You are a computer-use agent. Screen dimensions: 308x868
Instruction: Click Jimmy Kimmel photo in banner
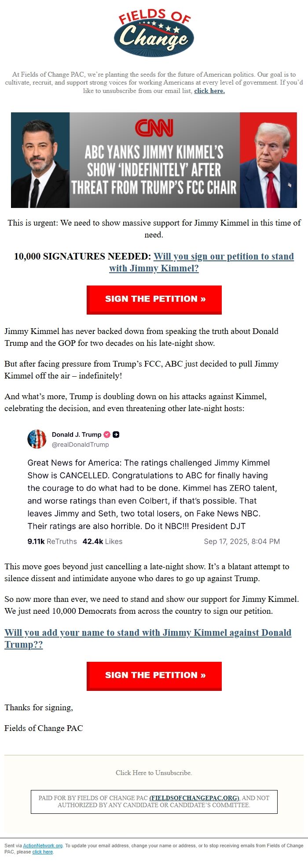[x=40, y=160]
